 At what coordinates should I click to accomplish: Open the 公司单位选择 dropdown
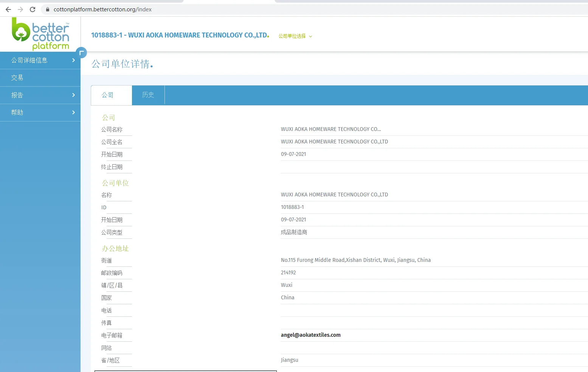[295, 36]
